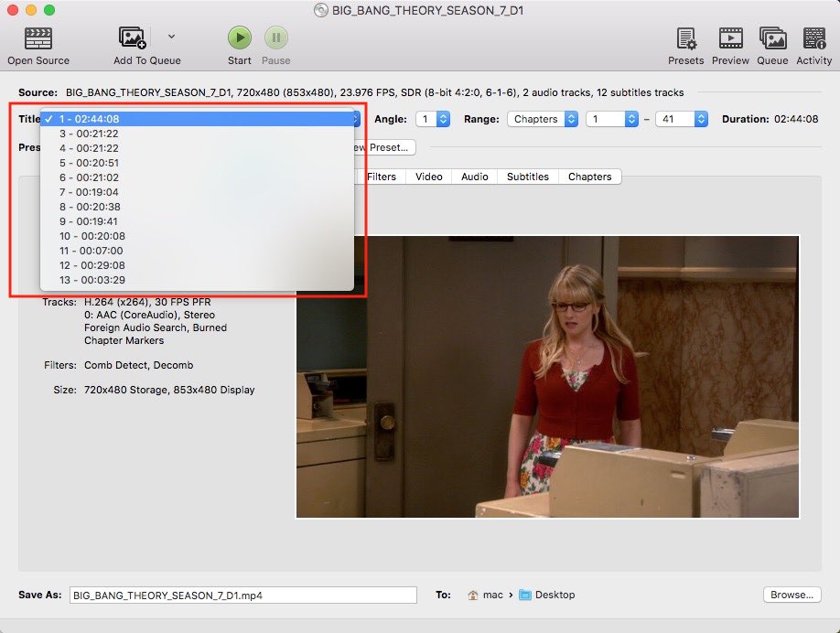840x633 pixels.
Task: Open the end chapter 41 dropdown
Action: 682,119
